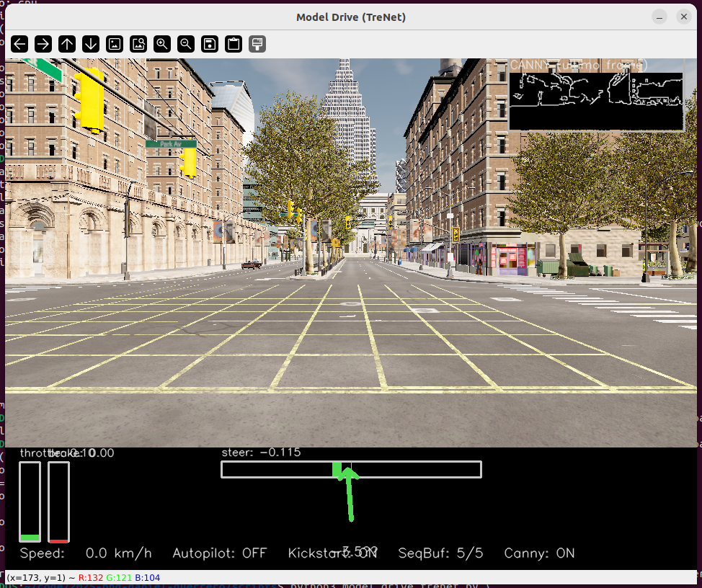Click the fit-image-to-window icon
This screenshot has height=588, width=702.
138,44
